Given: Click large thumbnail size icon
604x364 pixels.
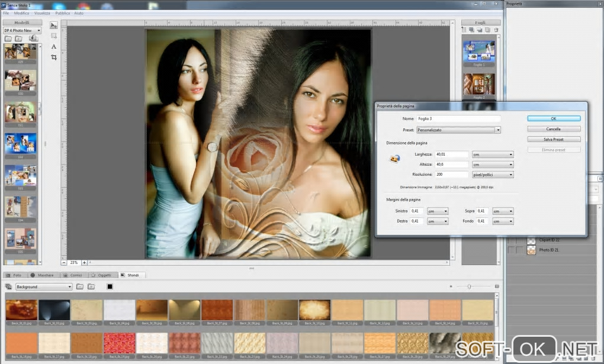Looking at the screenshot, I should coord(497,286).
